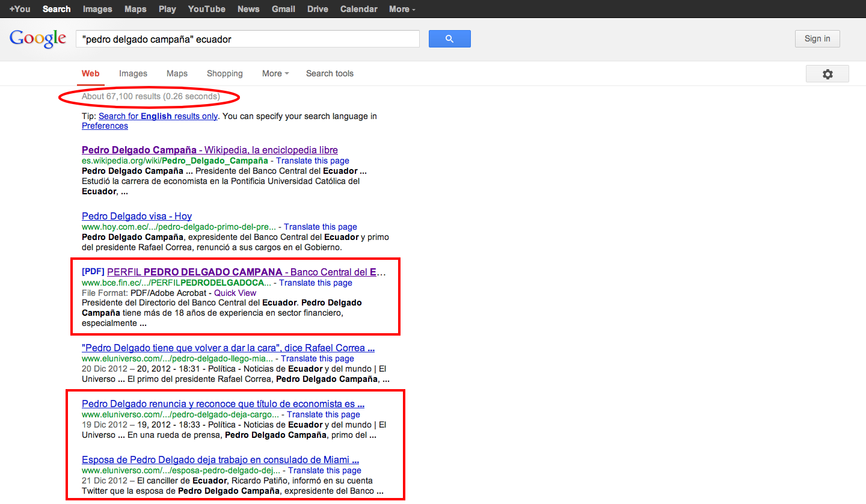The width and height of the screenshot is (866, 504).
Task: Select Search in the top black bar
Action: (x=57, y=9)
